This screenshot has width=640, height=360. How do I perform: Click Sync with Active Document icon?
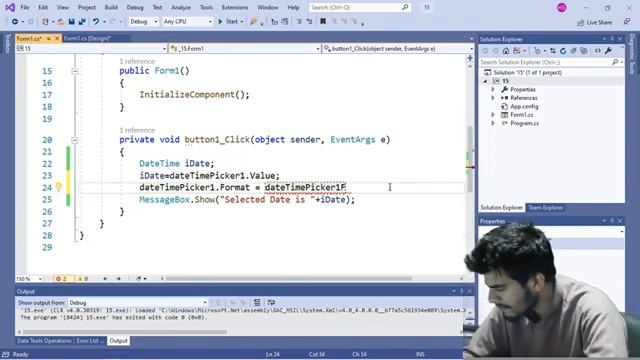(x=553, y=51)
